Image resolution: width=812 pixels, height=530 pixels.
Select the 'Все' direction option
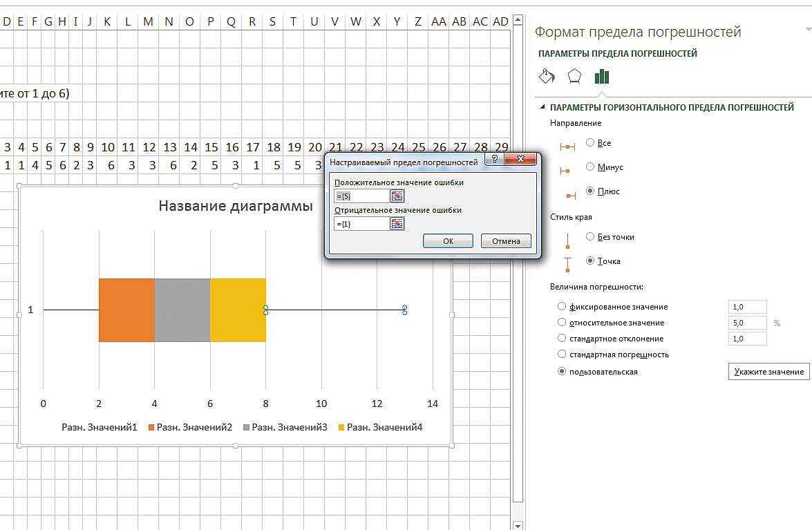tap(590, 142)
